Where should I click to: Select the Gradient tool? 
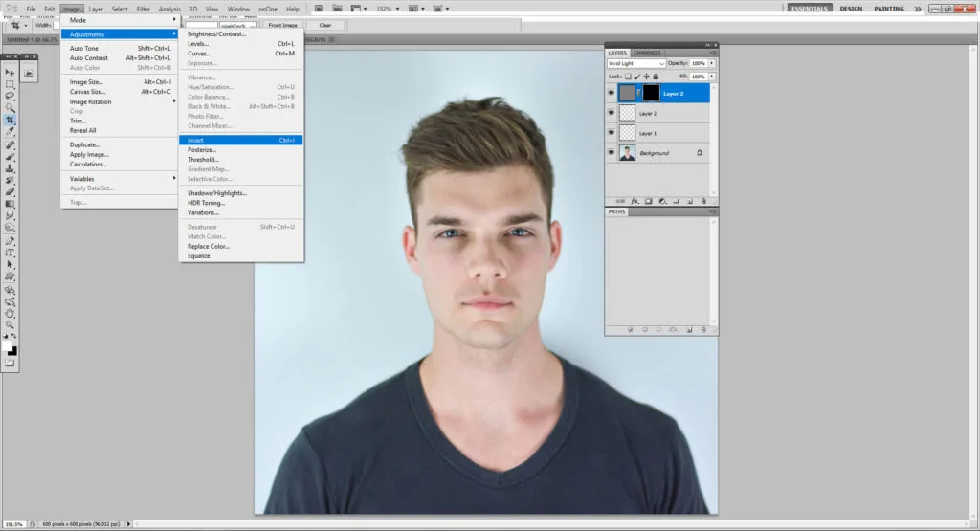tap(10, 205)
